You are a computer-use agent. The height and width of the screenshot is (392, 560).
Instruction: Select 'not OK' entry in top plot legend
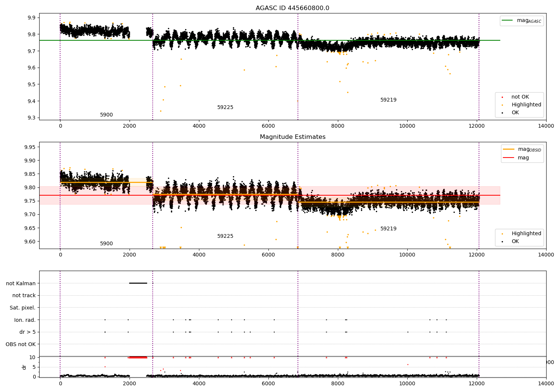[520, 97]
